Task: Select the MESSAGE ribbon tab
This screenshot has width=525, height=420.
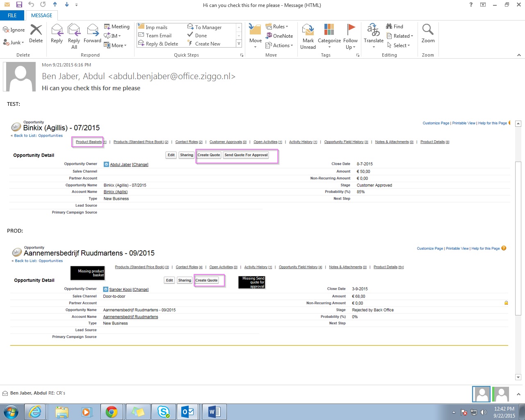Action: (x=42, y=16)
